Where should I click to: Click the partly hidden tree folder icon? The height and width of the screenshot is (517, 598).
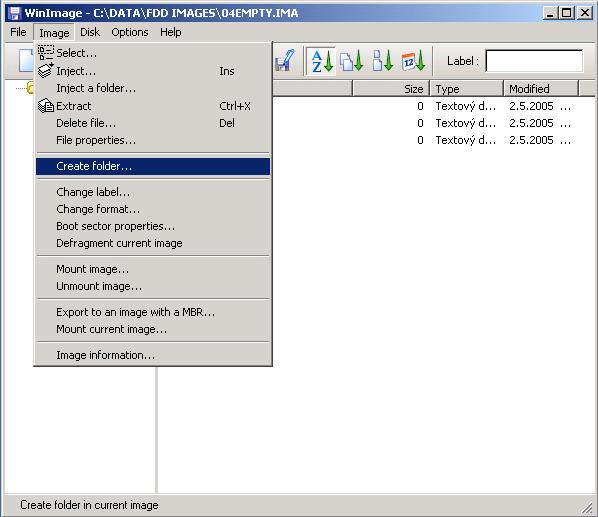pyautogui.click(x=30, y=88)
